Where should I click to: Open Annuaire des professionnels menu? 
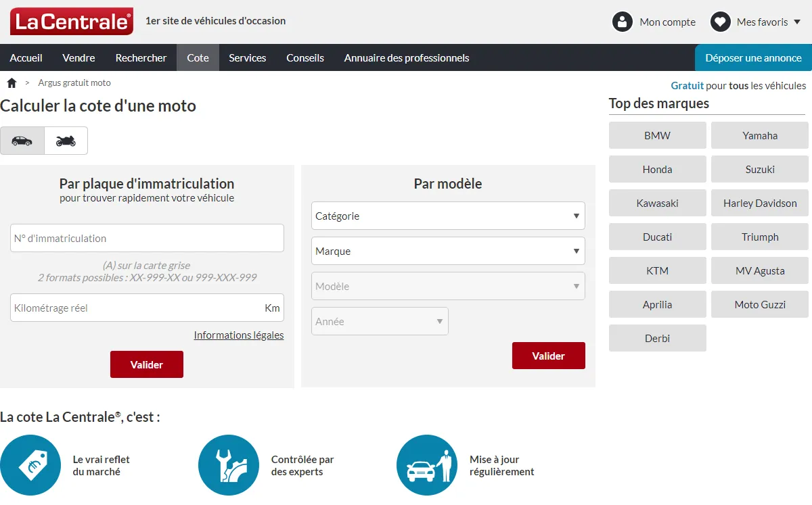407,58
